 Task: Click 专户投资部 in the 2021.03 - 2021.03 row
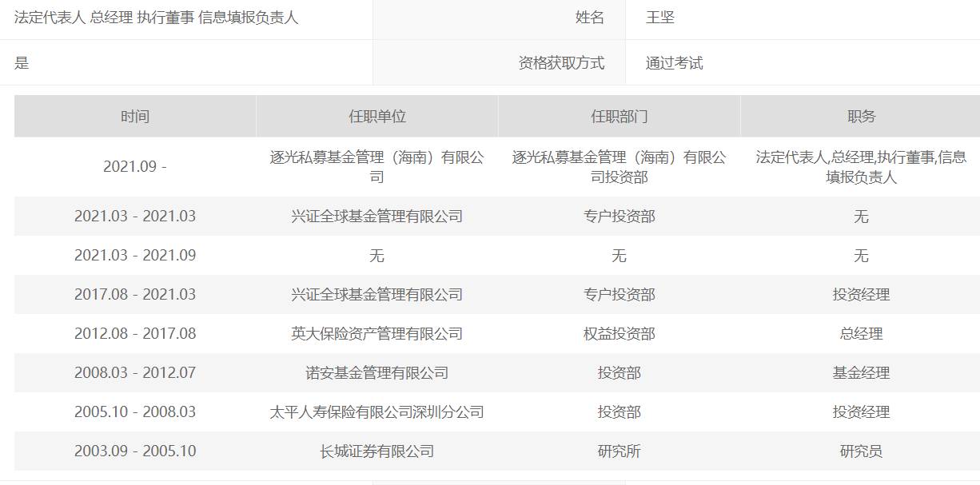[x=619, y=217]
